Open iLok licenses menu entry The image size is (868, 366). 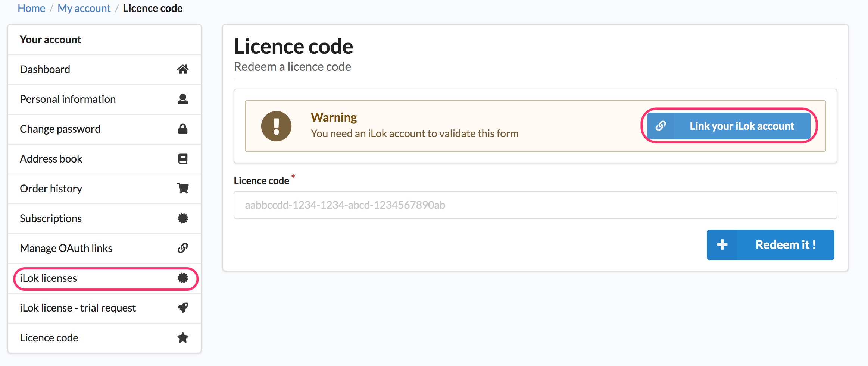pyautogui.click(x=49, y=278)
